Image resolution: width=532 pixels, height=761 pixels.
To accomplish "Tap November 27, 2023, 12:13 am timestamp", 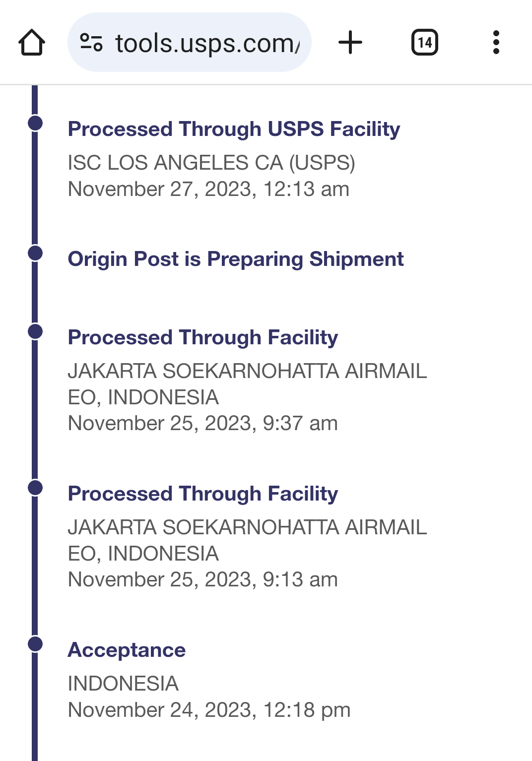I will point(208,189).
